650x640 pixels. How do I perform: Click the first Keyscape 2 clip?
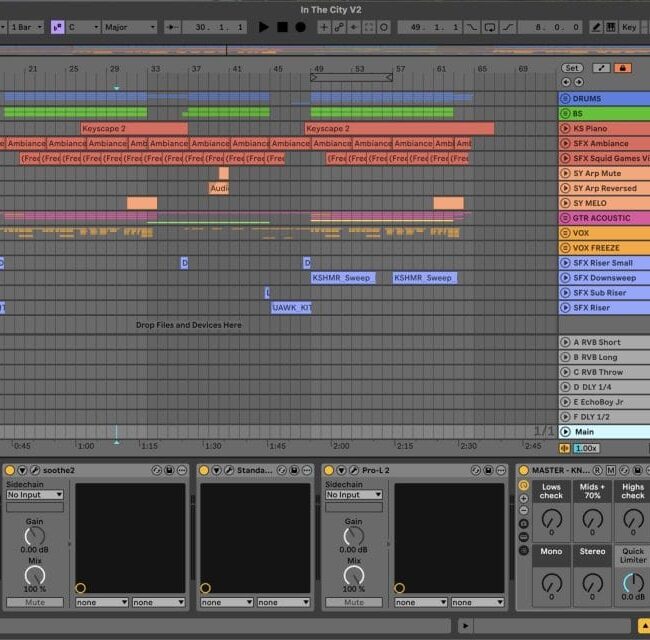tap(133, 129)
